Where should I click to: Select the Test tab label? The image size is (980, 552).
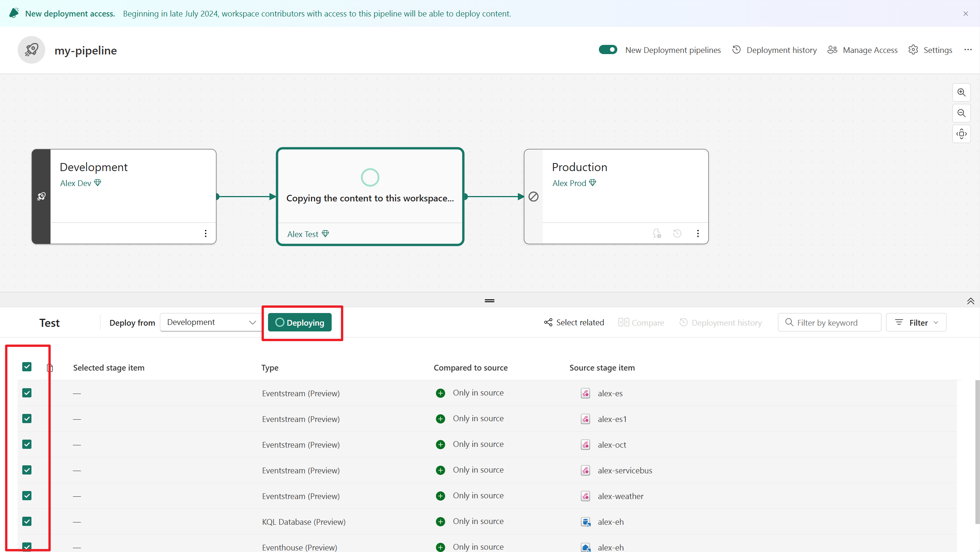click(x=48, y=323)
